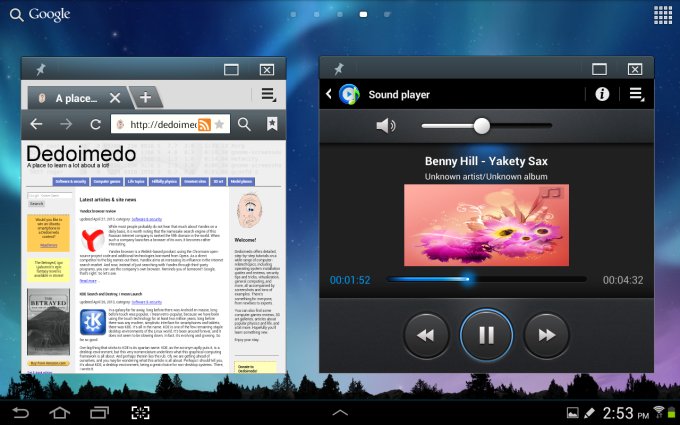Click the URL address field

(x=170, y=124)
